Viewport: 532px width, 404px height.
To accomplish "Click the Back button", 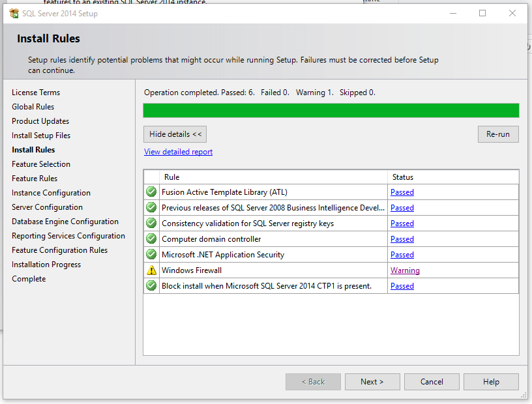I will tap(313, 382).
